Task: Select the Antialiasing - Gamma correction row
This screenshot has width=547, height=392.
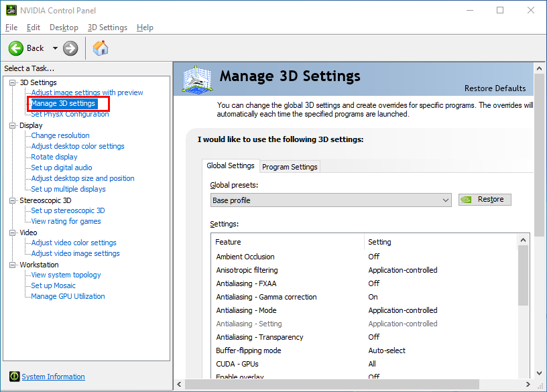Action: (x=364, y=297)
